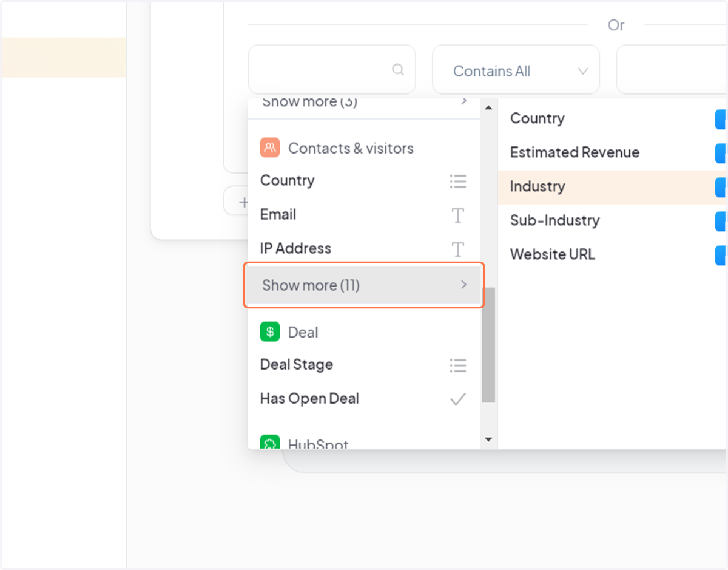The width and height of the screenshot is (728, 570).
Task: Select the IP Address filter option
Action: (x=363, y=248)
